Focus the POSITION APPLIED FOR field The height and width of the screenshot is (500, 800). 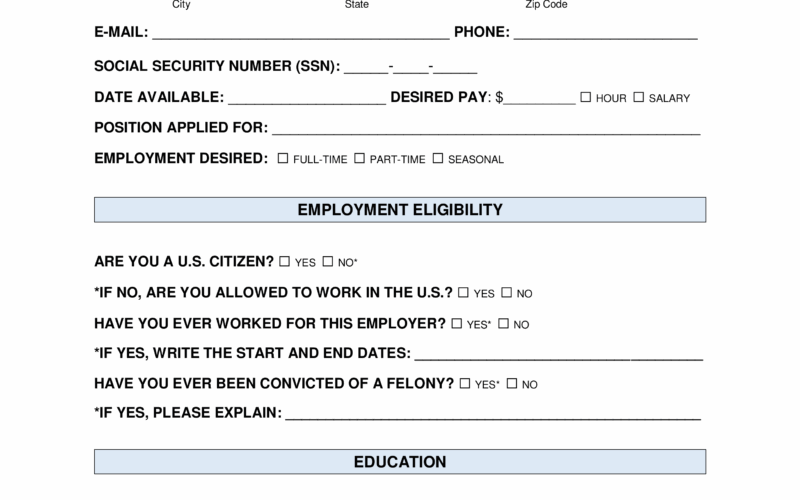pos(486,128)
